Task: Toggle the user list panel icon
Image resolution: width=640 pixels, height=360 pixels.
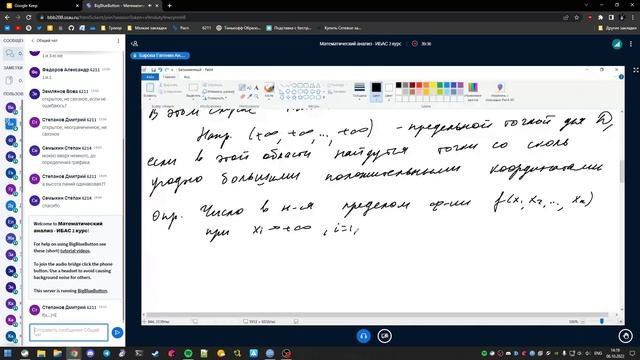Action: pos(135,44)
